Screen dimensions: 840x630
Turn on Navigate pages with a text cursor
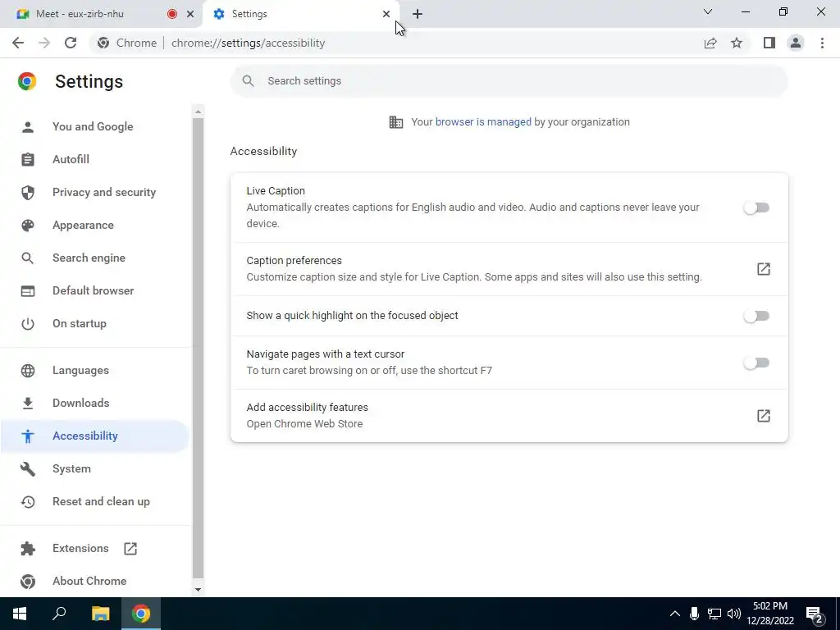pyautogui.click(x=756, y=363)
